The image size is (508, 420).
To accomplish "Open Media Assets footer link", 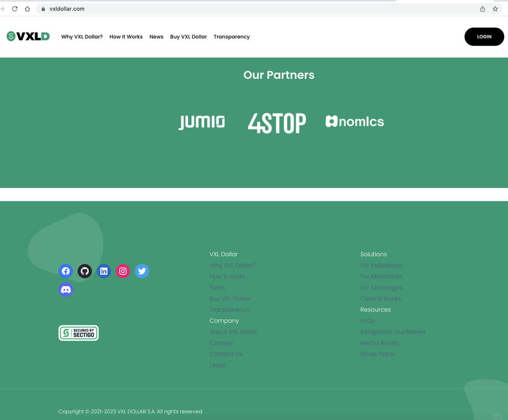I will [380, 343].
